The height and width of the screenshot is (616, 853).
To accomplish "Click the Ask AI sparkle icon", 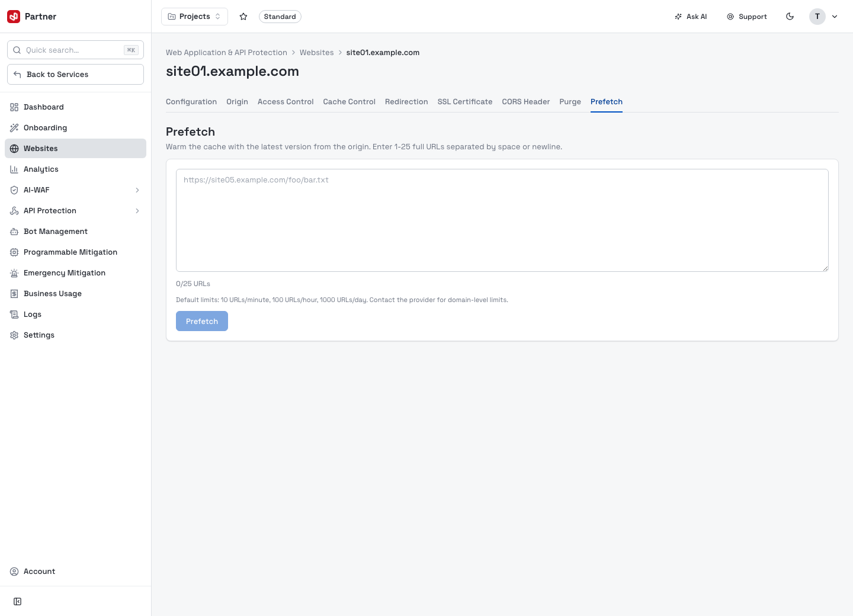I will click(678, 17).
